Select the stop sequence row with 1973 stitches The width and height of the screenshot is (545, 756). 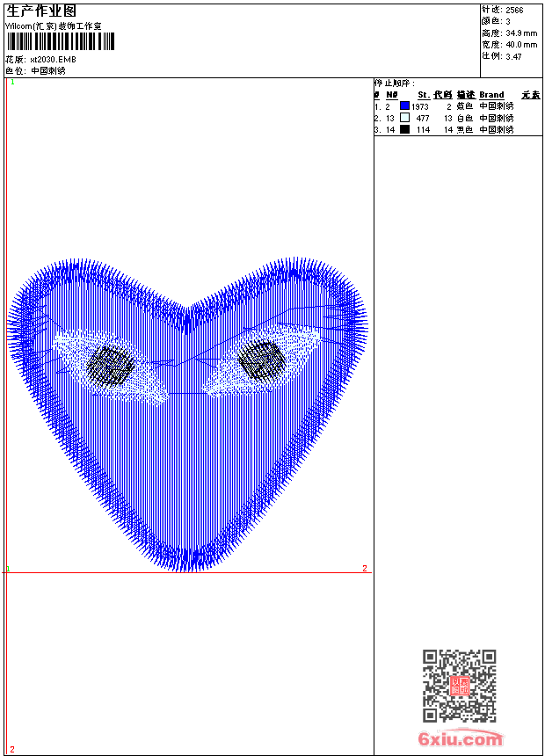point(457,105)
